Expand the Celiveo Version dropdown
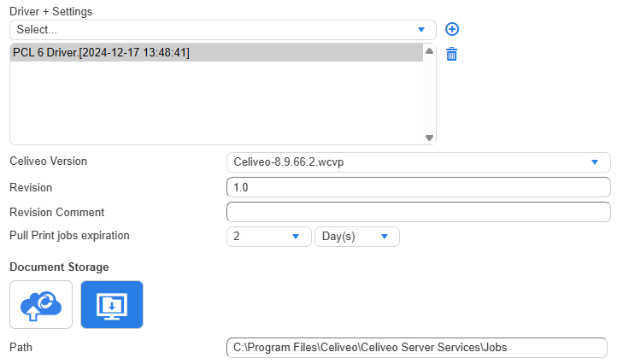 (418, 162)
